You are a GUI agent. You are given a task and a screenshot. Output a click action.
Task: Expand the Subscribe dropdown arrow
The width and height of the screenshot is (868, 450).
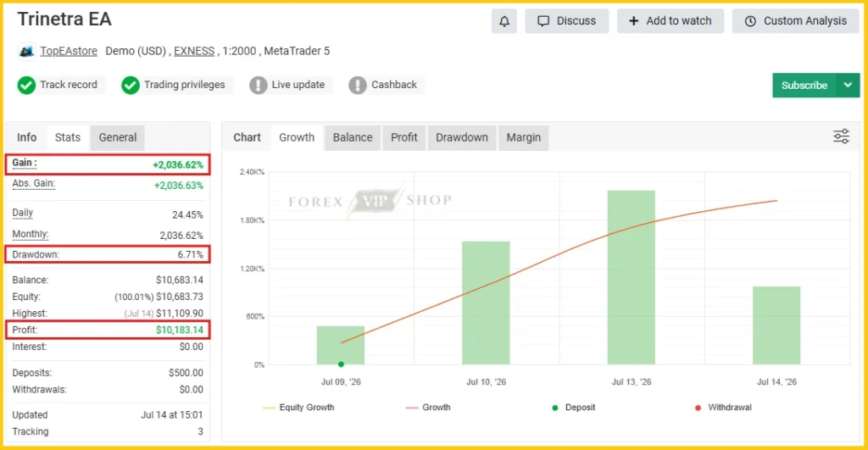coord(848,86)
